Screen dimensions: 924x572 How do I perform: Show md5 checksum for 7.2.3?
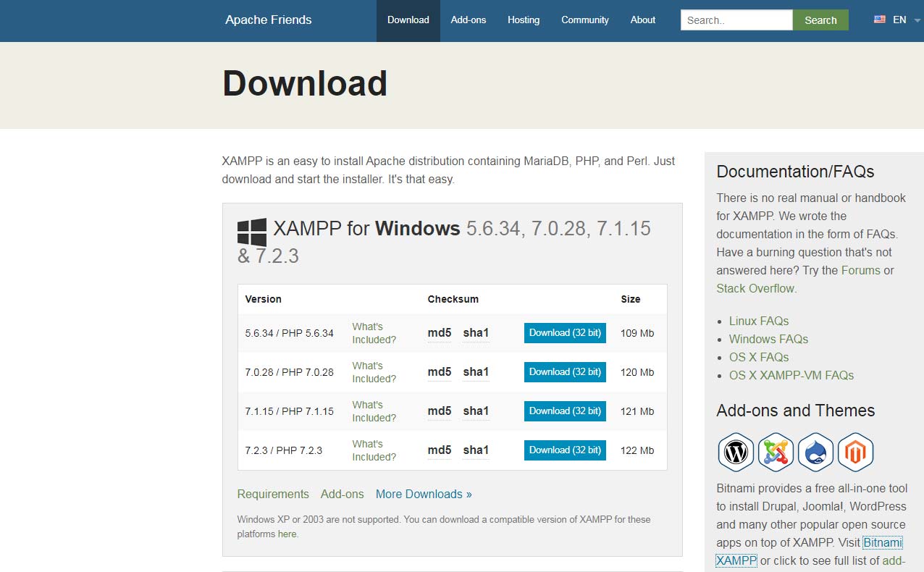click(x=440, y=450)
